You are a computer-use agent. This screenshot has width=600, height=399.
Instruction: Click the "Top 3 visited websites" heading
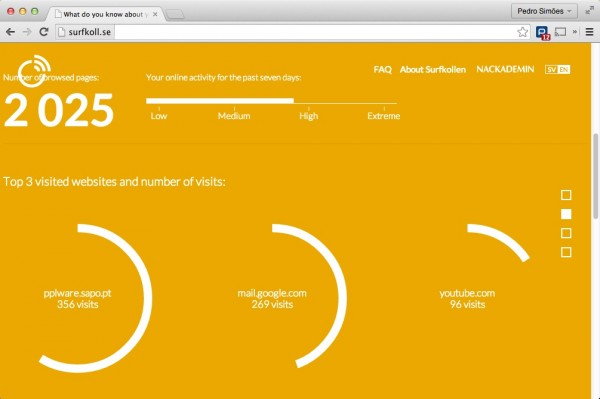point(114,182)
